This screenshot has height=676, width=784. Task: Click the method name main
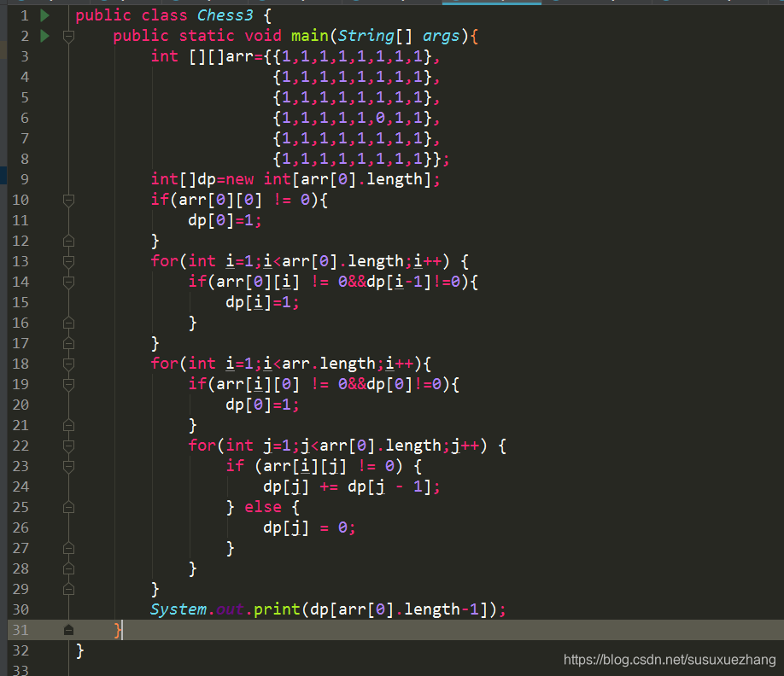[x=309, y=36]
